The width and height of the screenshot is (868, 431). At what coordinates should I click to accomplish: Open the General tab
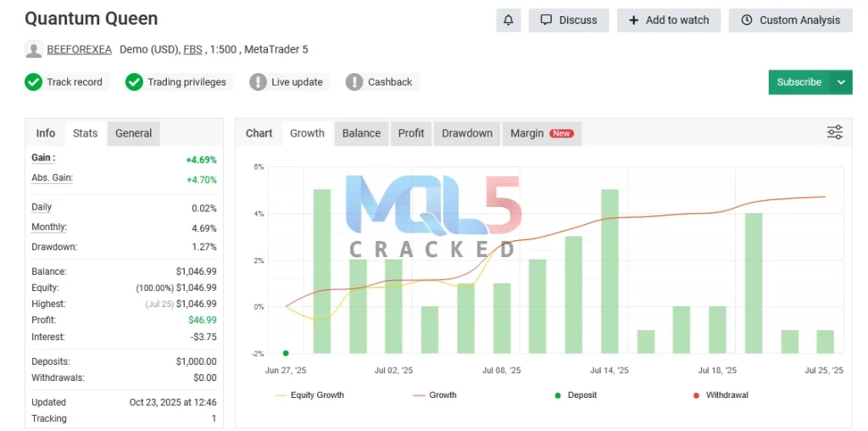pos(134,133)
